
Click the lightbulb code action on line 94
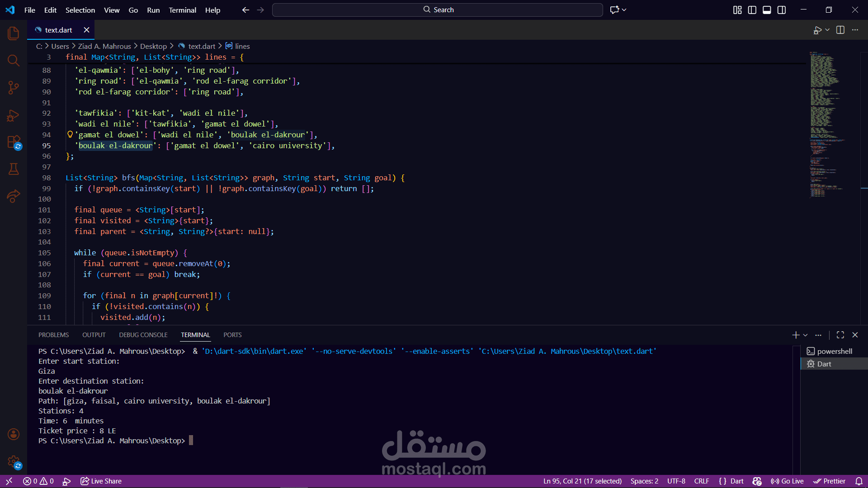coord(70,134)
